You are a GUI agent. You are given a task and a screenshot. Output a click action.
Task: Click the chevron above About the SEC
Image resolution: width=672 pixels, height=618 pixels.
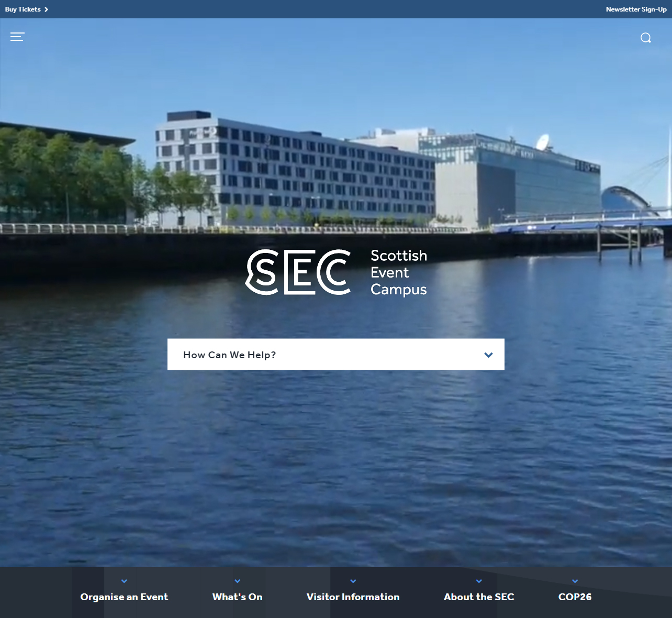coord(479,581)
